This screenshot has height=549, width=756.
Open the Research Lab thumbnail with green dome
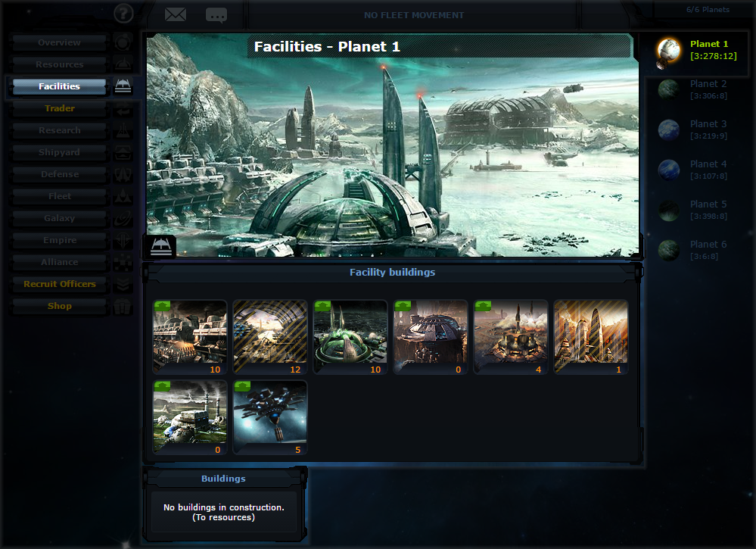click(x=350, y=337)
